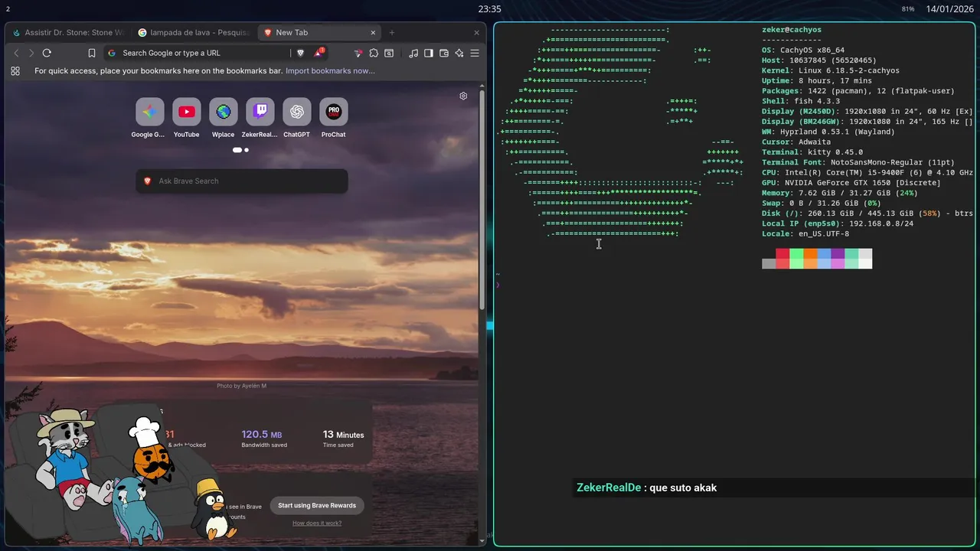Click the 23:35 clock in top bar
The width and height of the screenshot is (980, 551).
(x=489, y=9)
